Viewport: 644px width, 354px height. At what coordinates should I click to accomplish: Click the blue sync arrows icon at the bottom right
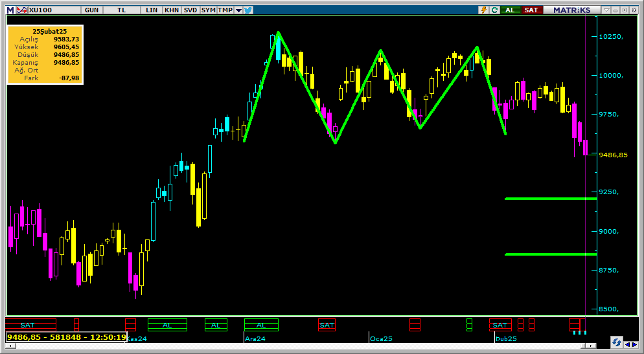click(x=617, y=342)
